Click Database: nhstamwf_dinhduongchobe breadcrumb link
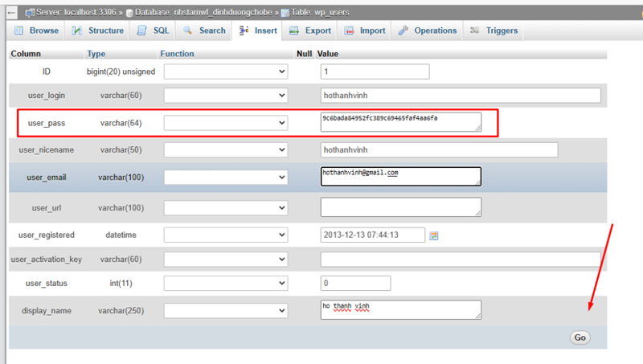 [x=203, y=13]
